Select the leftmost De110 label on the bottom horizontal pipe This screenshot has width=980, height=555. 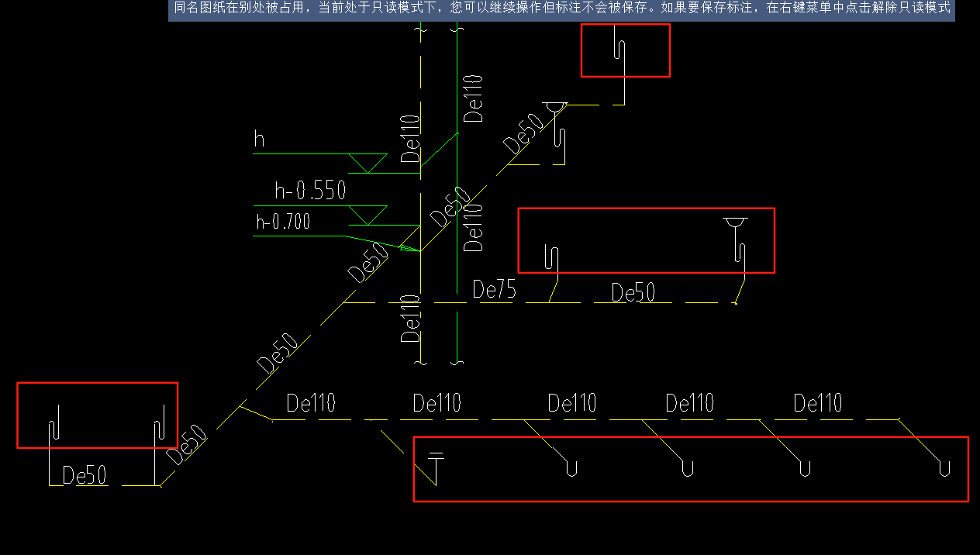click(x=311, y=403)
